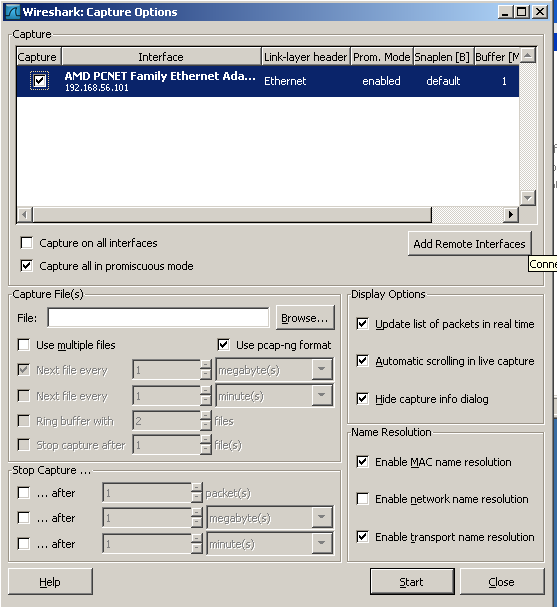Enable network name resolution checkbox
The height and width of the screenshot is (607, 557).
coord(362,499)
